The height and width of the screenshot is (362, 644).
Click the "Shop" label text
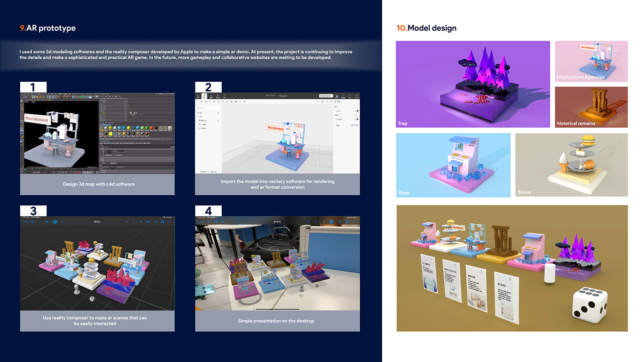[x=404, y=193]
